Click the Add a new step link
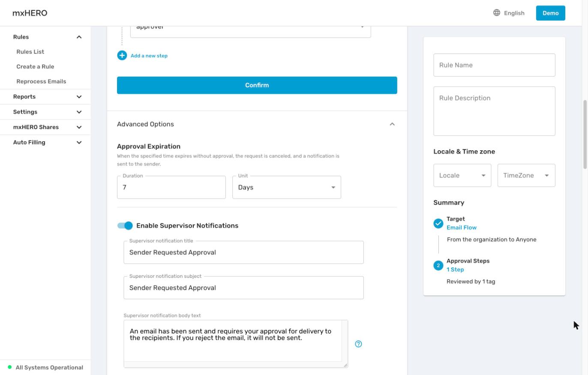The height and width of the screenshot is (375, 588). (x=149, y=56)
